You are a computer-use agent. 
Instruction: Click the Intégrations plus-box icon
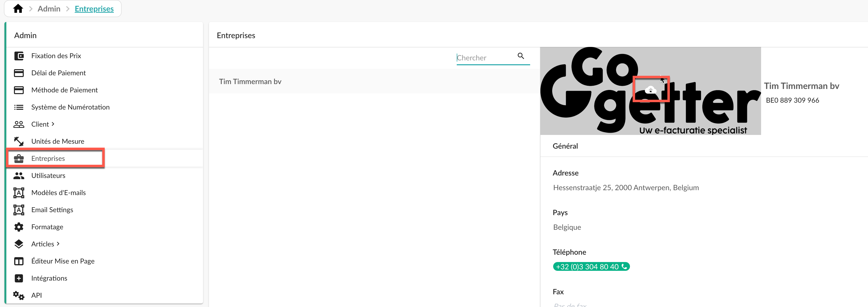[x=19, y=279]
